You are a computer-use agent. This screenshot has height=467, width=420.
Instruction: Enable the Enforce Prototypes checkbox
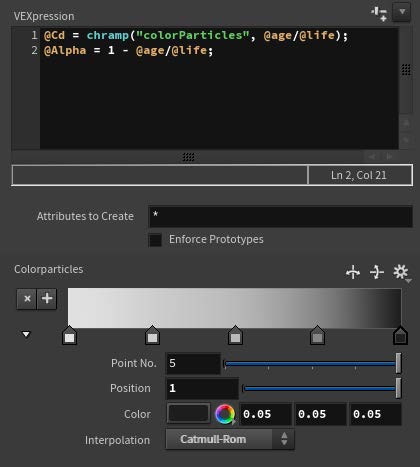coord(155,240)
